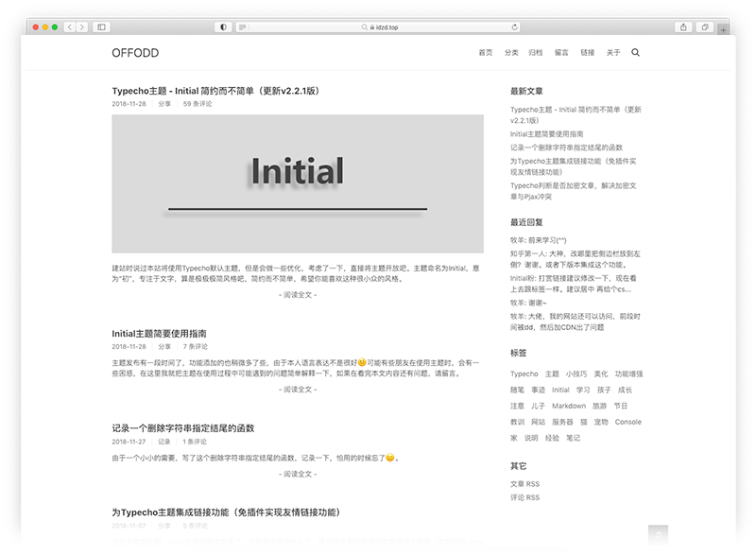Click the date 2018-11-27 text

129,442
